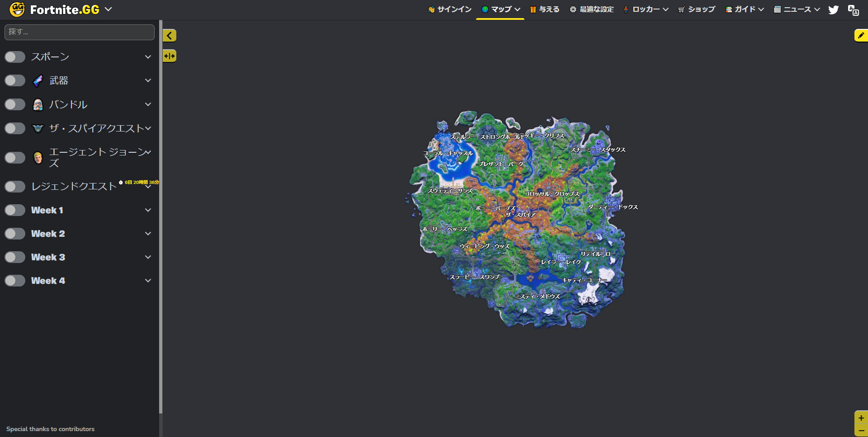Click the ウィーピング・ウッズ map label

485,246
